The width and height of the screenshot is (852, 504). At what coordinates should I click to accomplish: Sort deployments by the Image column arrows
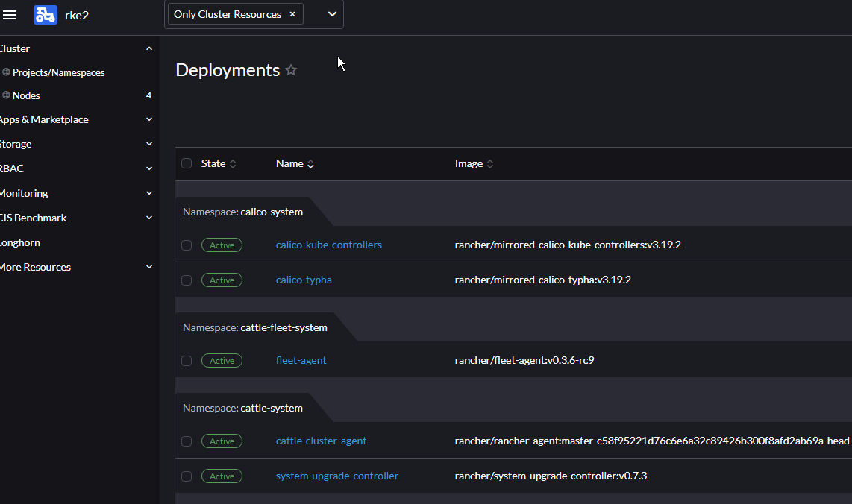coord(492,163)
